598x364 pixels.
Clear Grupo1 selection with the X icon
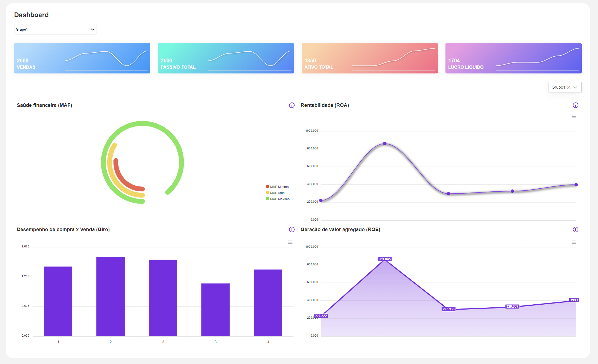pos(569,87)
